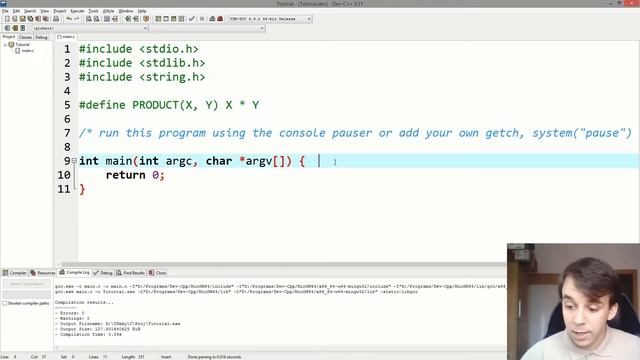
Task: Click the Close file toolbar icon
Action: click(x=38, y=19)
